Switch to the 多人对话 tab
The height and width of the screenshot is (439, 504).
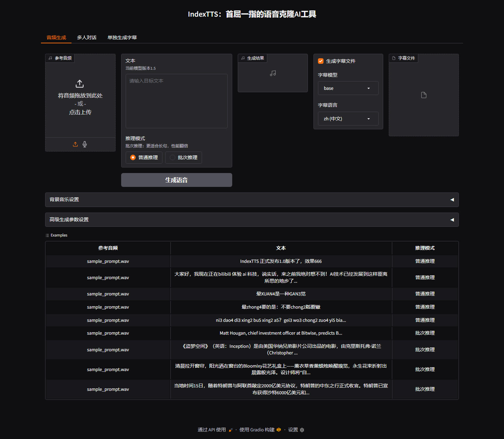point(87,37)
